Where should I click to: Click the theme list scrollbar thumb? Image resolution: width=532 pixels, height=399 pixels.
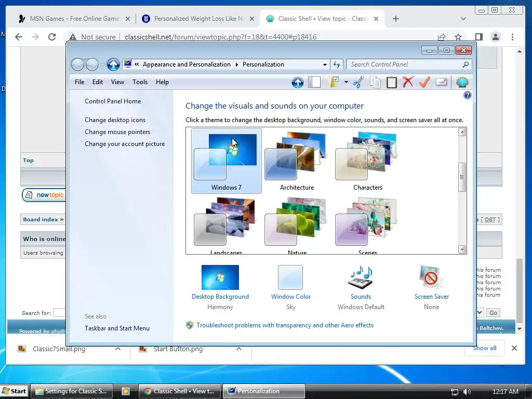pos(462,177)
